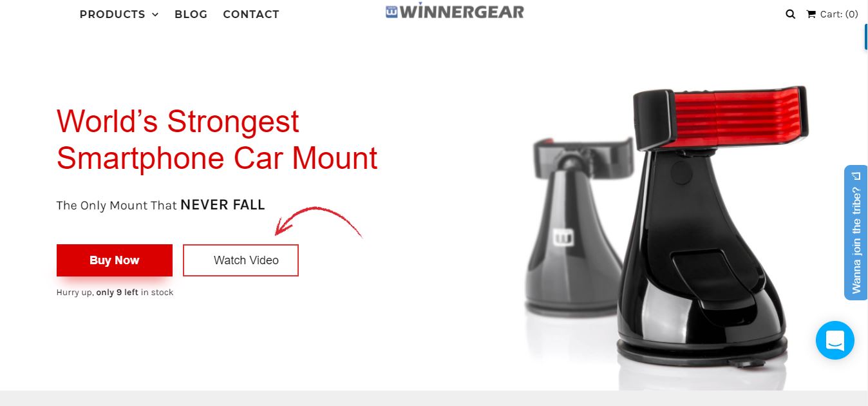Viewport: 868px width, 406px height.
Task: Open the blue chat messenger bubble
Action: (x=835, y=340)
